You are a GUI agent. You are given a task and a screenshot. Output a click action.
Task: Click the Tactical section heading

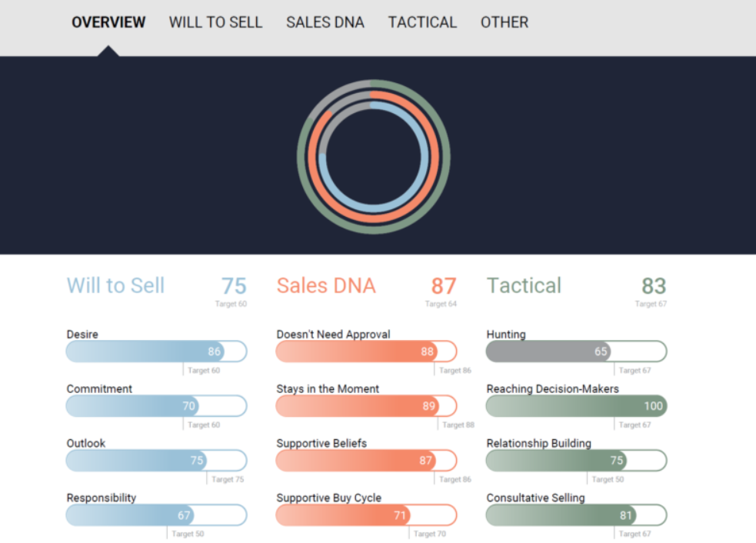(524, 285)
